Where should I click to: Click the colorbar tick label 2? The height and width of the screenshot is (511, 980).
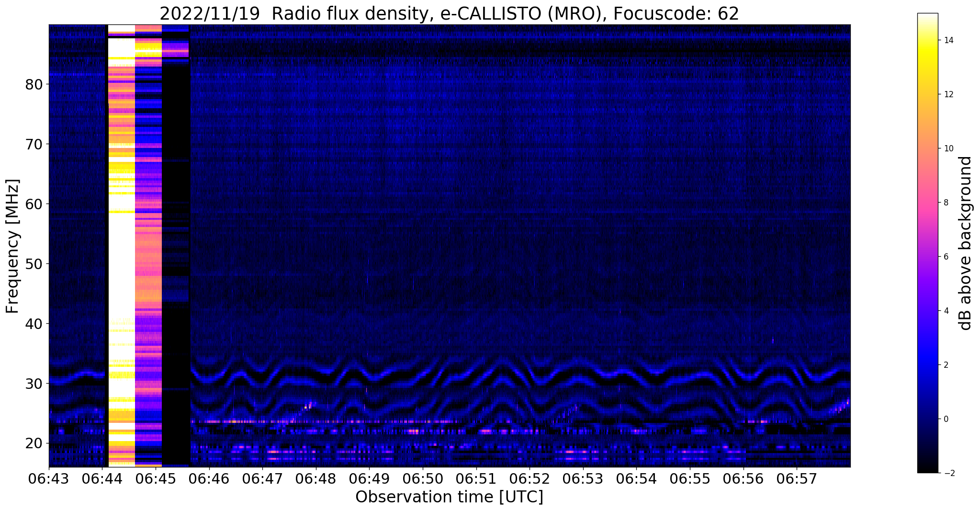pos(945,365)
